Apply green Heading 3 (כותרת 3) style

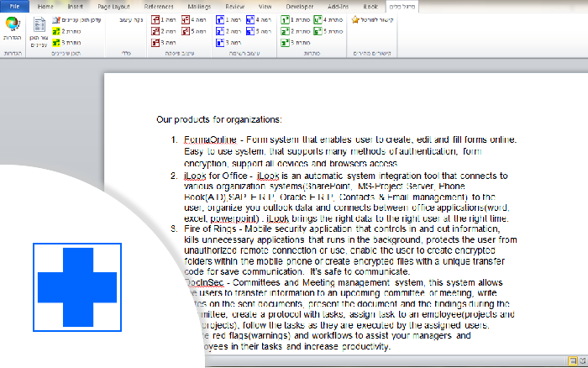(295, 43)
